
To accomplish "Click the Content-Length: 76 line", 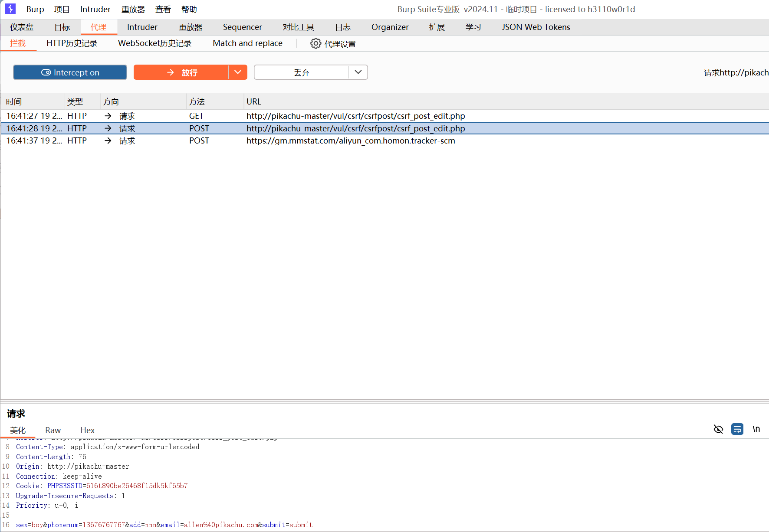I will point(51,457).
